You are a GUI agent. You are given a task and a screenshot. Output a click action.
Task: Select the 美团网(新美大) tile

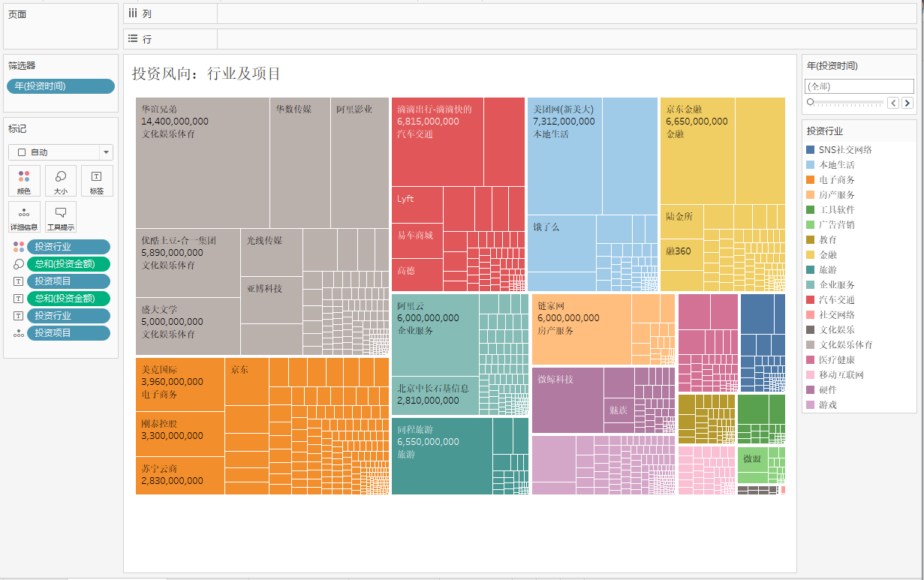pyautogui.click(x=565, y=156)
